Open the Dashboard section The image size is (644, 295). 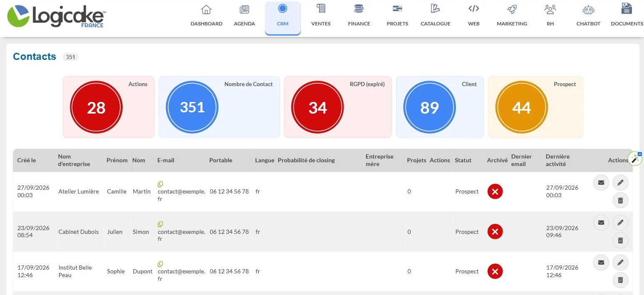(x=206, y=16)
